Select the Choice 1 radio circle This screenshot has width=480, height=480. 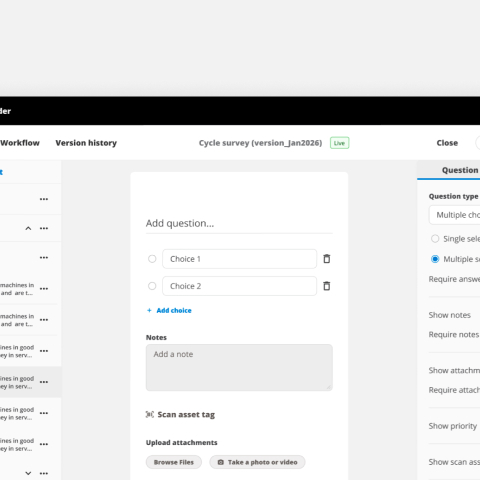click(x=152, y=259)
